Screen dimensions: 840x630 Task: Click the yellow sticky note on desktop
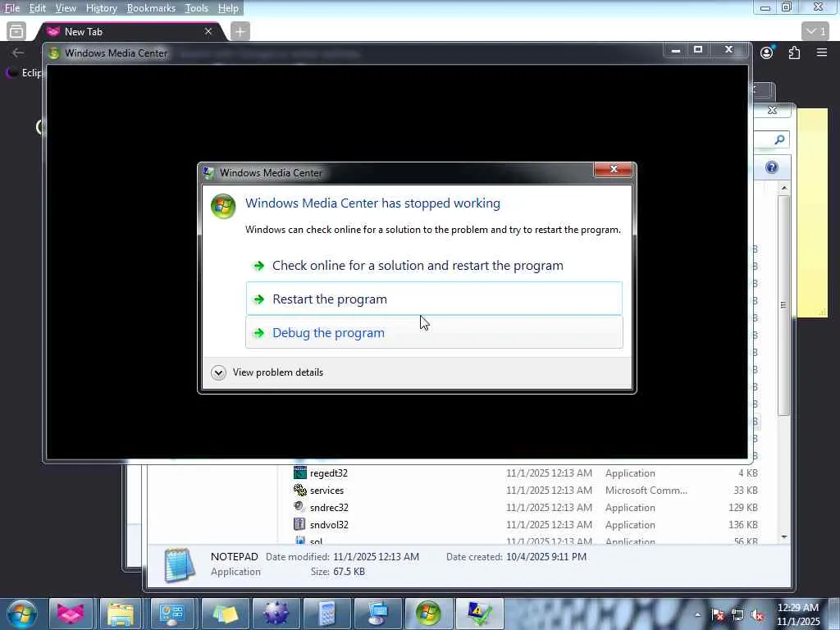pyautogui.click(x=812, y=212)
